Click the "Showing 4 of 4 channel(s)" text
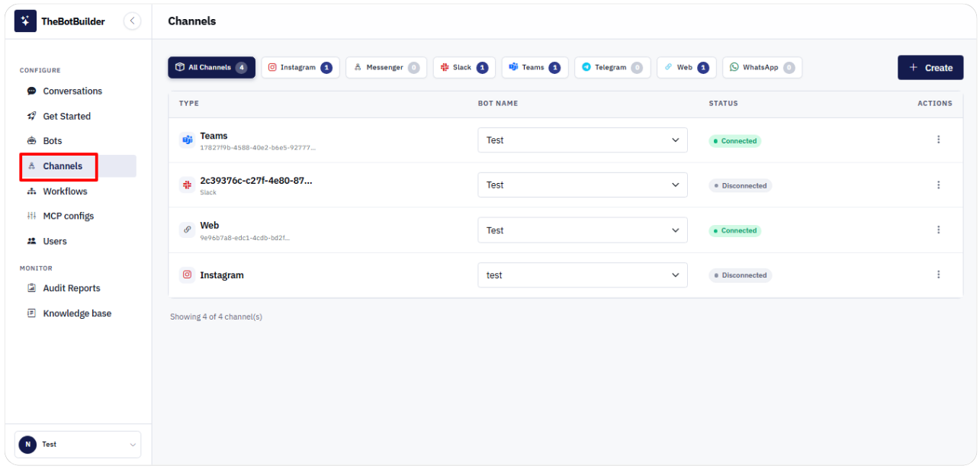980x469 pixels. point(216,316)
